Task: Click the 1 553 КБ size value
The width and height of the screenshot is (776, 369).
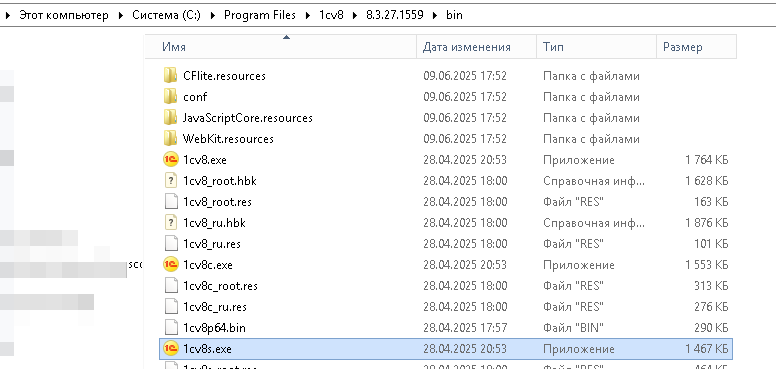Action: pyautogui.click(x=707, y=265)
